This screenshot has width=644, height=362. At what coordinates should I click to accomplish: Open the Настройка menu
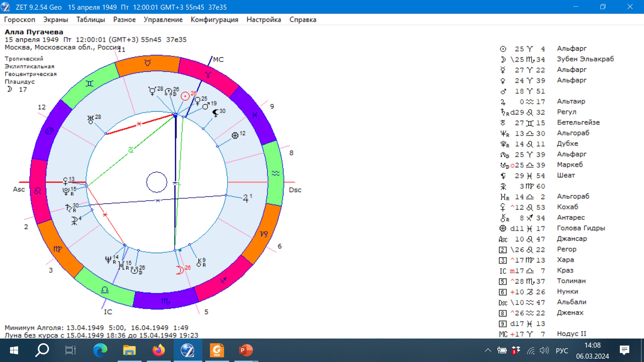pos(264,19)
